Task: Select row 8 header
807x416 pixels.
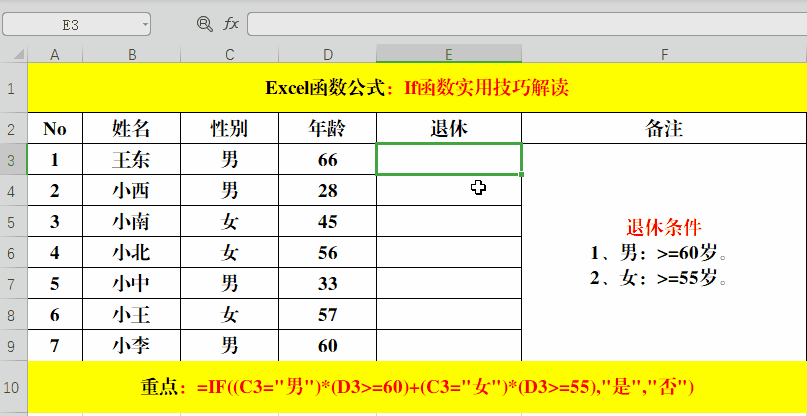Action: click(13, 314)
